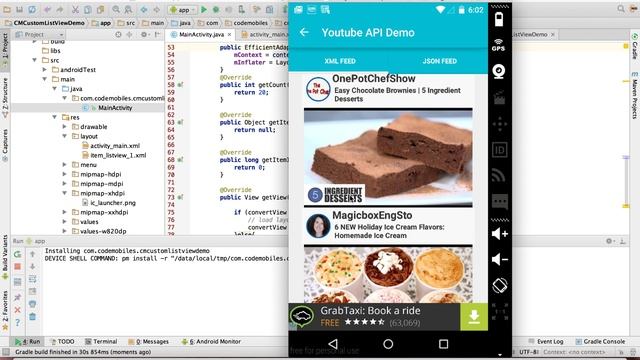Select MainActivity in the project tree
640x360 pixels.
tap(115, 108)
